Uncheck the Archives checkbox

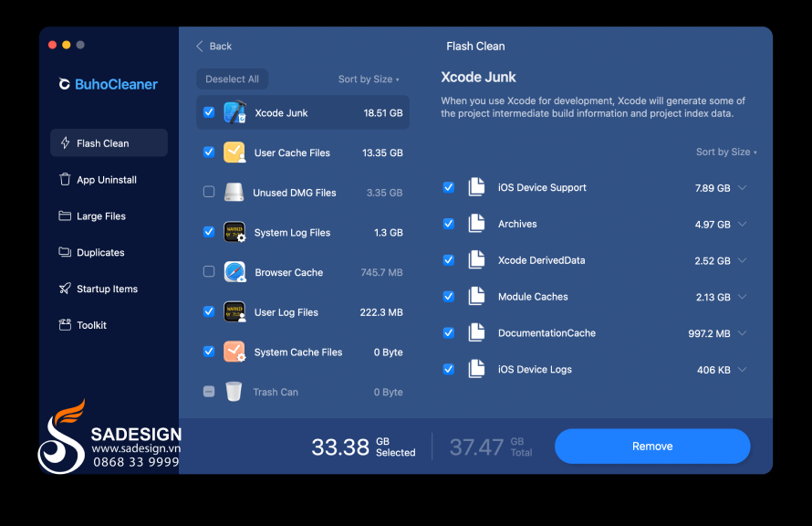click(449, 224)
